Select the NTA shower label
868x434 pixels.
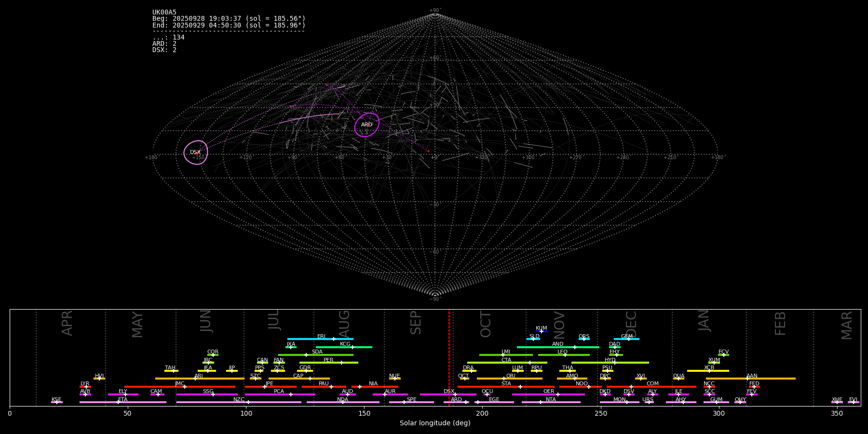(x=551, y=400)
